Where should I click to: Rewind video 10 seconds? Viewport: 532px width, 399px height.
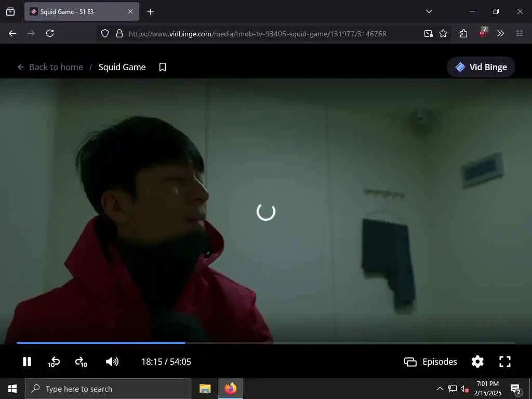click(54, 362)
